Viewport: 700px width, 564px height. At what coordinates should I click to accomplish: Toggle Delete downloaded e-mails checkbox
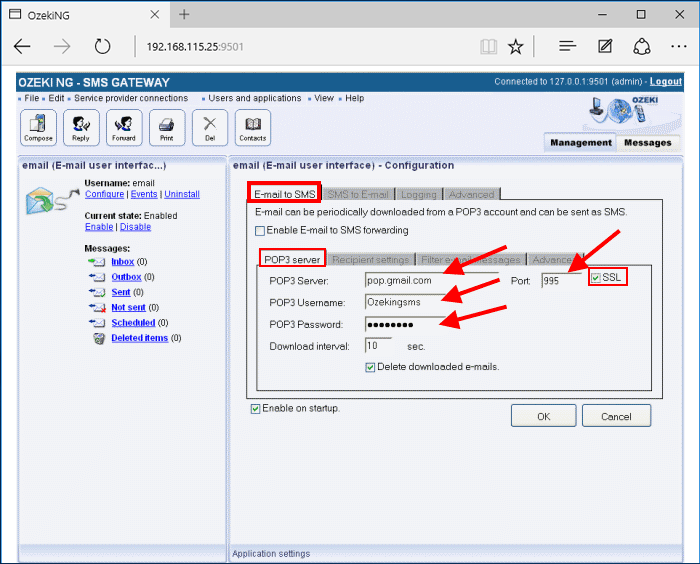pos(370,368)
